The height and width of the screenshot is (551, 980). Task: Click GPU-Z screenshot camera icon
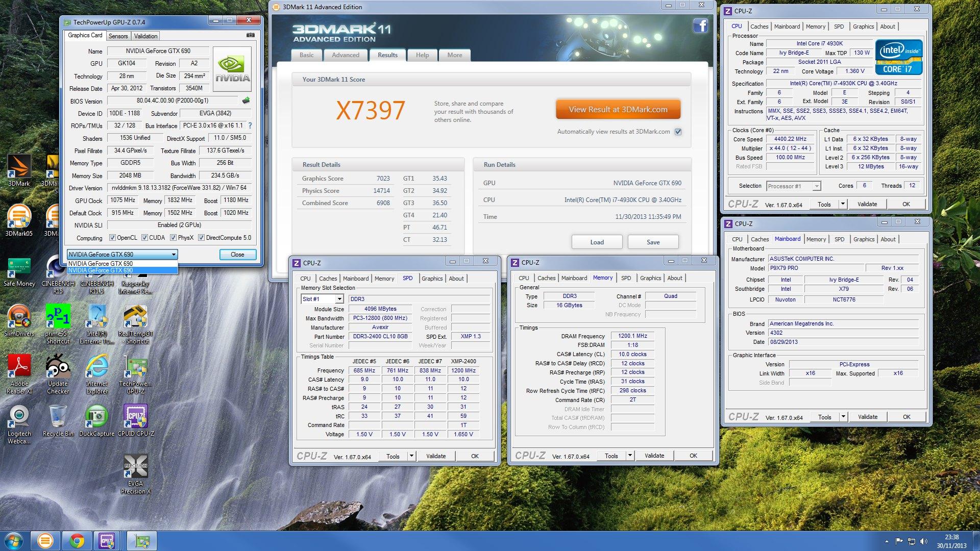coord(251,35)
